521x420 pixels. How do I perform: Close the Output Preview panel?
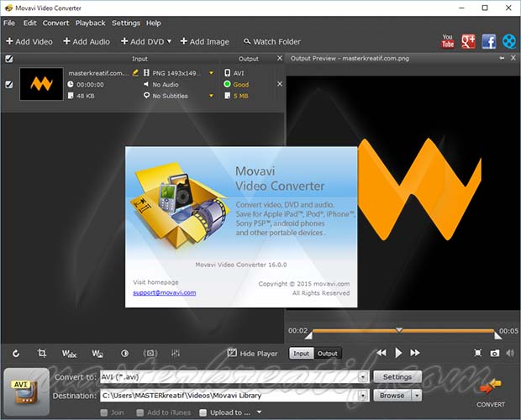tap(513, 58)
